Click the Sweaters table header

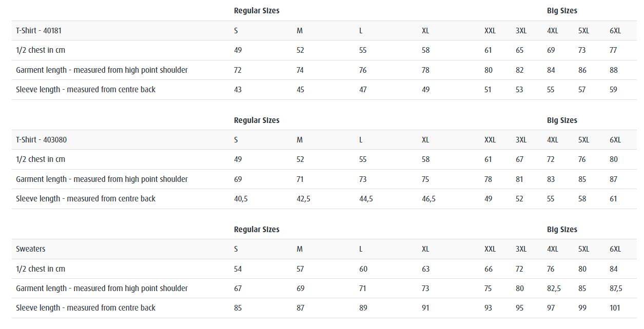30,249
